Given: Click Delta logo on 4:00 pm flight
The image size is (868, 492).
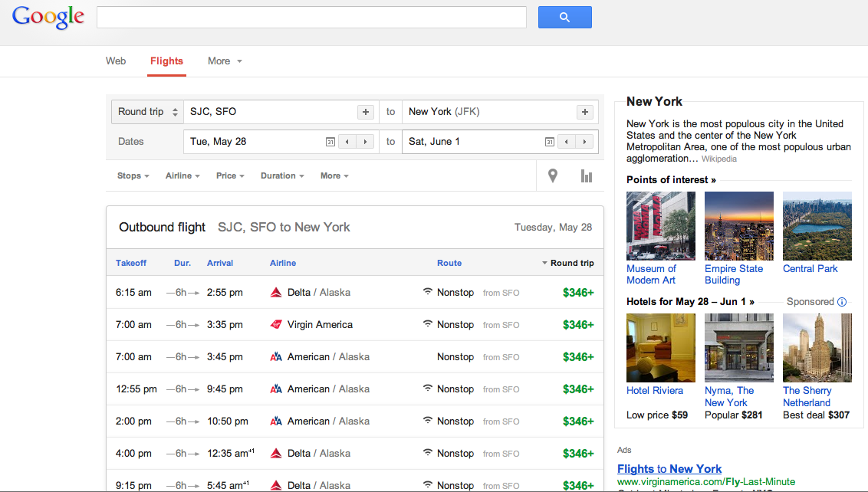Looking at the screenshot, I should pyautogui.click(x=276, y=453).
